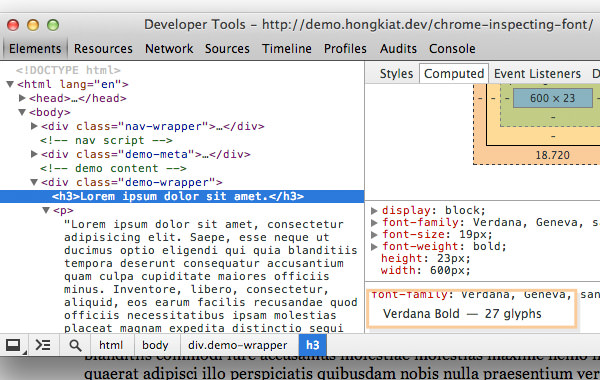Expand the div nav-wrapper node
Screen dimensions: 600x380
tap(34, 126)
